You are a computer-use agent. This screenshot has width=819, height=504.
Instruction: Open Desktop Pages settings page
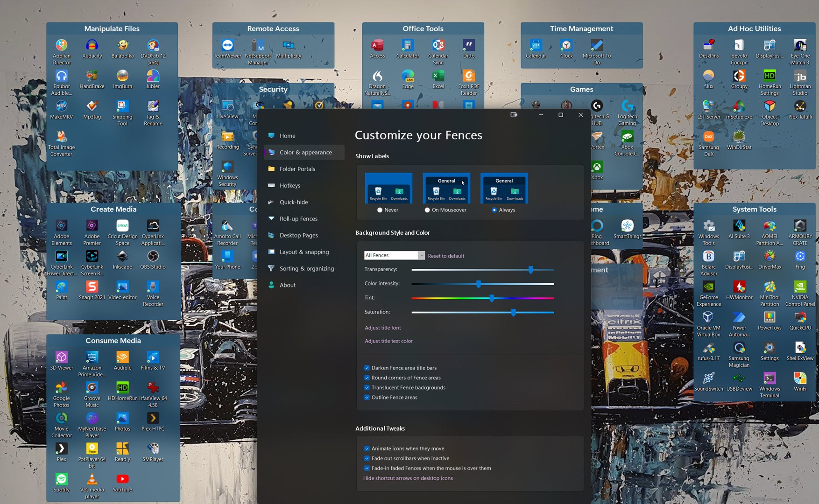[304, 235]
